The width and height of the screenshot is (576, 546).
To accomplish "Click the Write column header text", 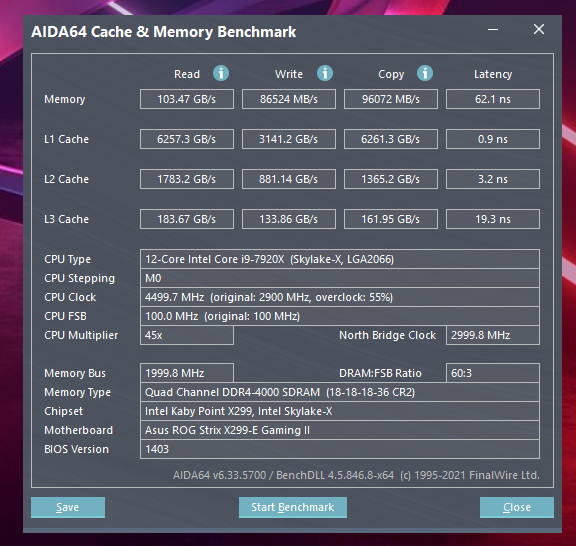I will tap(289, 74).
